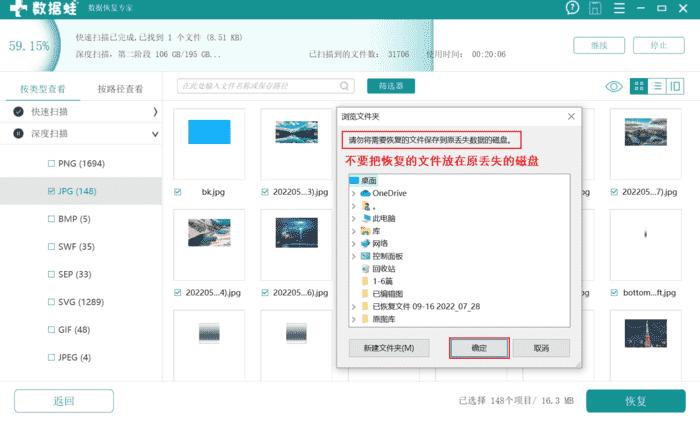This screenshot has height=423, width=700.
Task: Click the magnifier search icon
Action: point(344,86)
